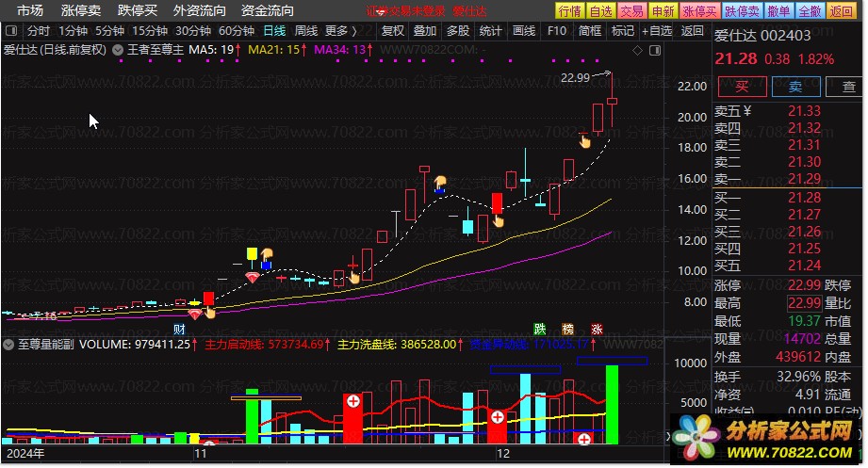This screenshot has width=868, height=468.
Task: Click the 涨停 value 22.99
Action: tap(804, 285)
